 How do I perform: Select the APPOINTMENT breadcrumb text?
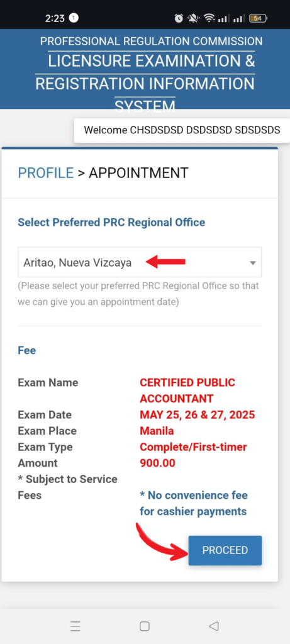(x=138, y=173)
